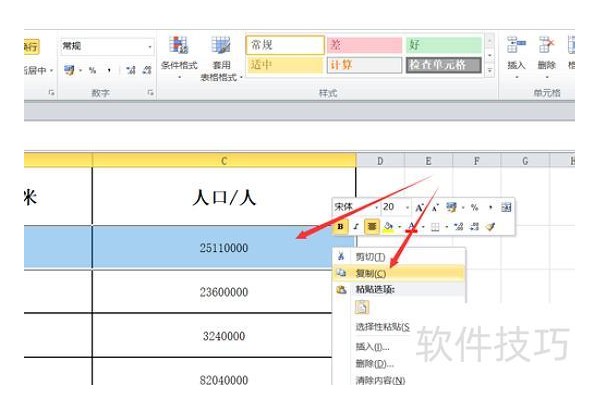Choose 剪切(T) from the context menu
This screenshot has width=600, height=400.
pos(399,256)
